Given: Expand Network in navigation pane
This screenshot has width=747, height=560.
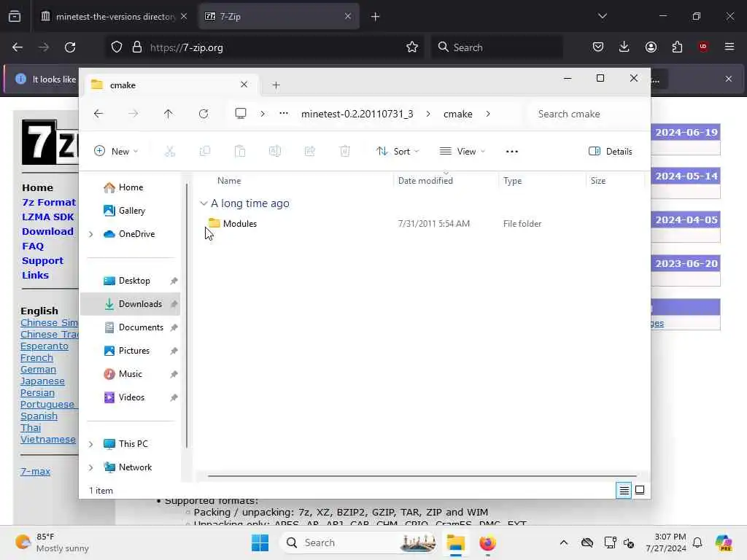Looking at the screenshot, I should (91, 467).
